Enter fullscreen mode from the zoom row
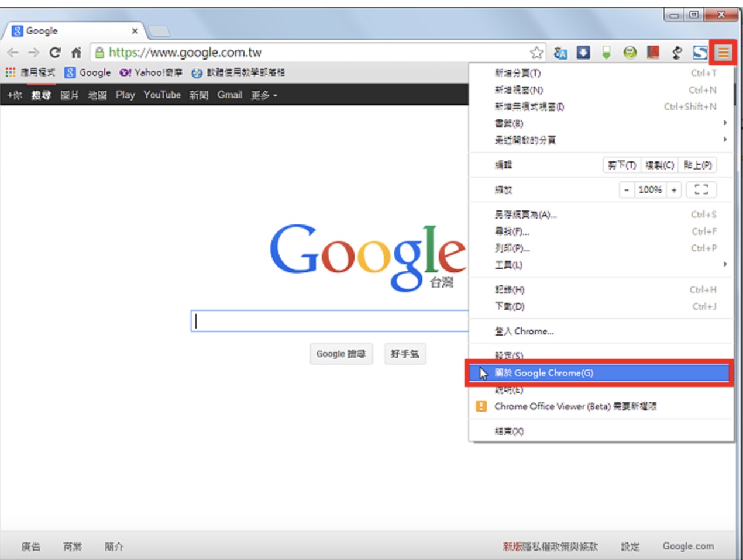743x560 pixels. click(x=701, y=189)
